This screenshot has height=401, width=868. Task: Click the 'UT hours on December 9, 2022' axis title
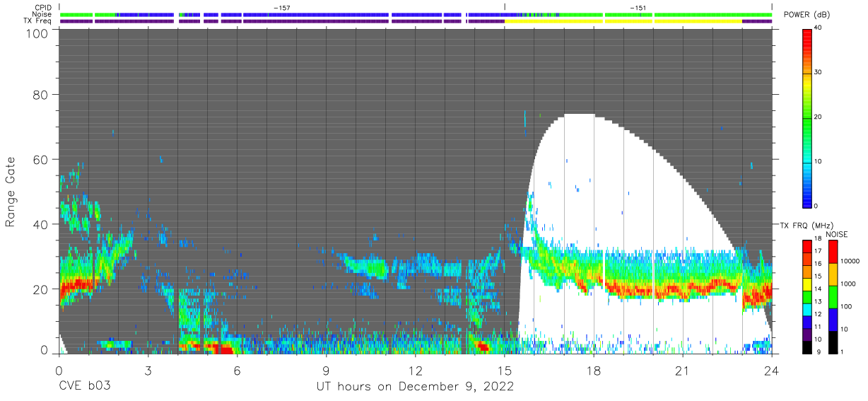414,388
